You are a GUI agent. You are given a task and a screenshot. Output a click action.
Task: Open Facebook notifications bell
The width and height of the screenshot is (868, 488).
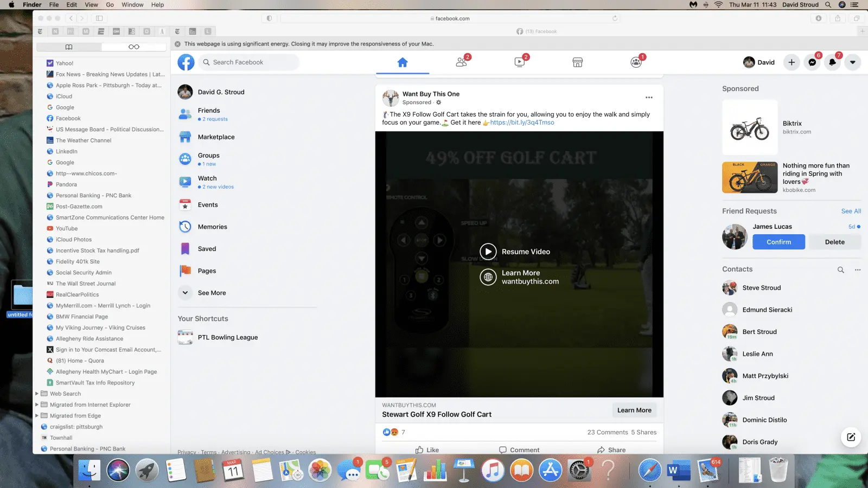point(832,62)
